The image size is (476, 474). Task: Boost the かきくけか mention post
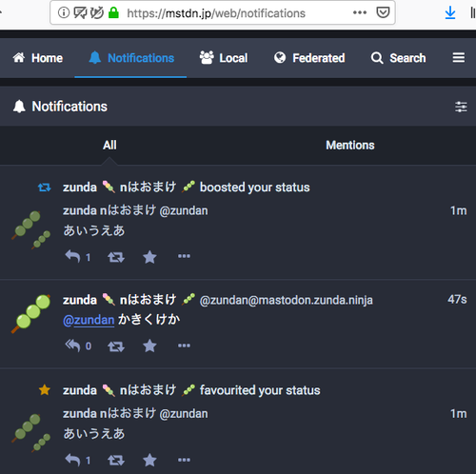[116, 346]
